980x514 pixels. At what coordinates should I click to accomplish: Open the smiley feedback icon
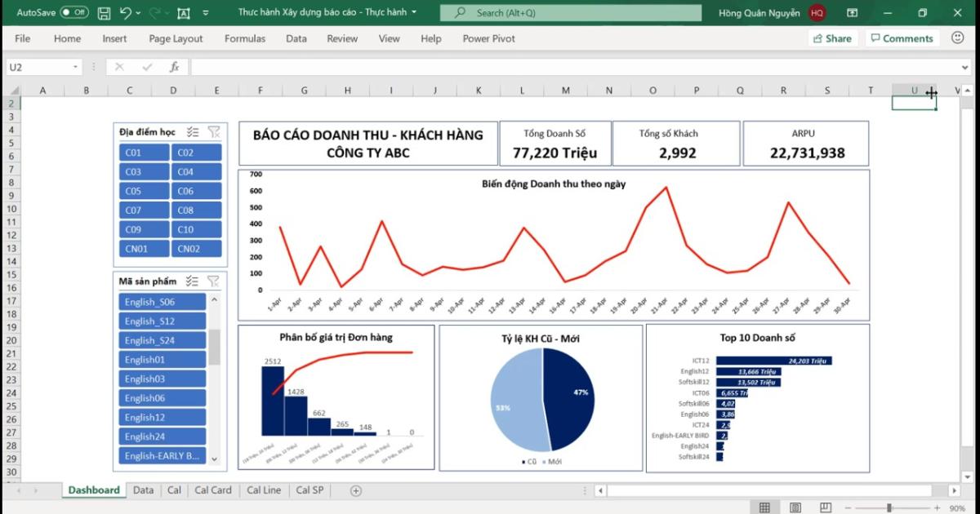coord(957,38)
